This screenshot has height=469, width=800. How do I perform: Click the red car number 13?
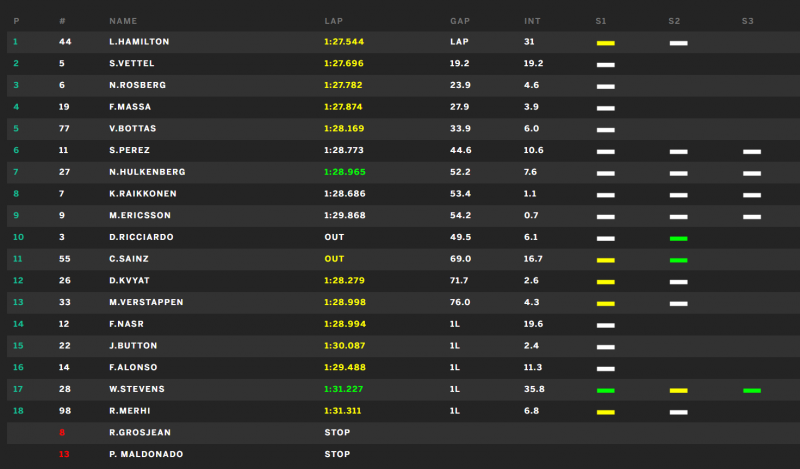64,454
